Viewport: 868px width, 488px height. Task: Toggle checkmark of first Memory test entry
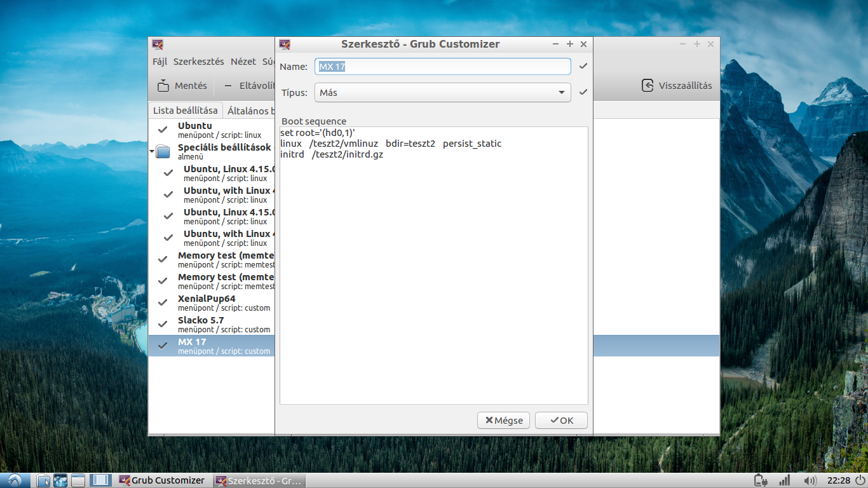click(x=163, y=259)
